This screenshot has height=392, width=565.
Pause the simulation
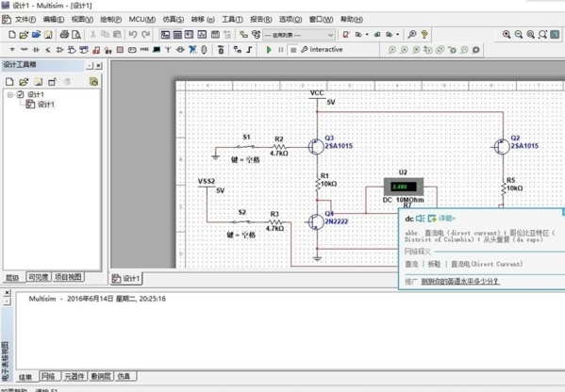(281, 50)
